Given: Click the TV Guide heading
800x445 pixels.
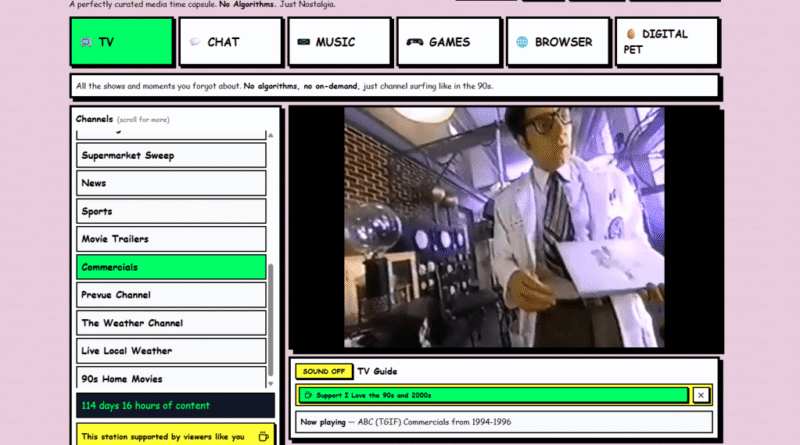Looking at the screenshot, I should [377, 372].
